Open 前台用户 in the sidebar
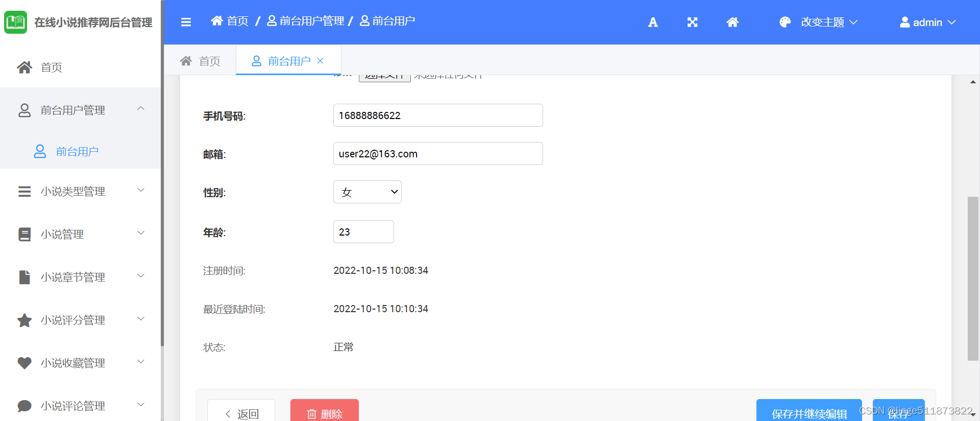Screen dimensions: 980x421 pos(81,151)
